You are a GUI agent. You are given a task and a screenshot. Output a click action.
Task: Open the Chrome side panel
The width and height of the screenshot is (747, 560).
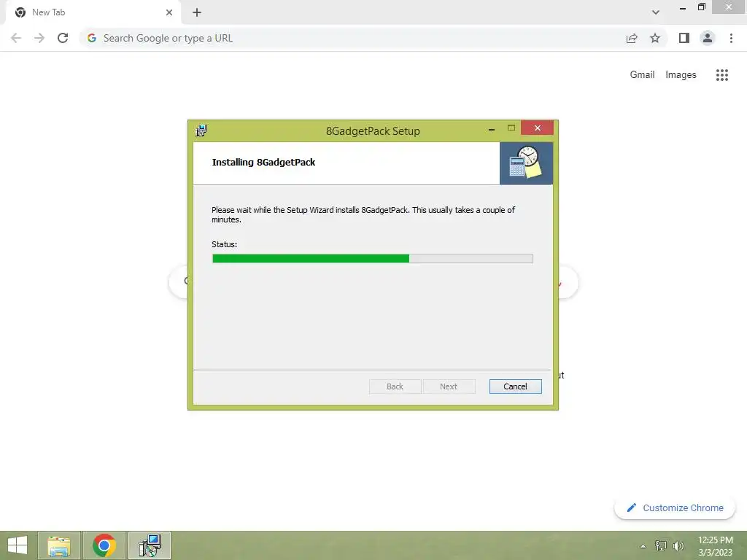(684, 38)
